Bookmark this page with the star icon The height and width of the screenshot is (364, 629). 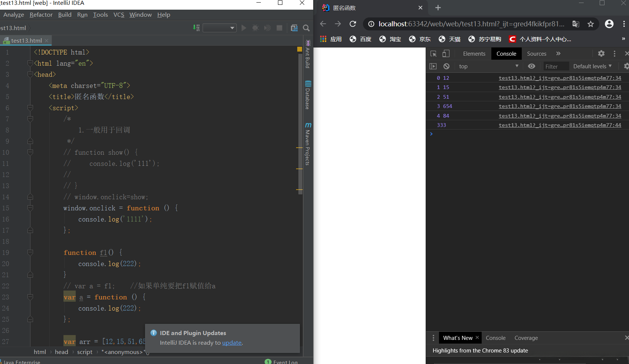(x=590, y=24)
